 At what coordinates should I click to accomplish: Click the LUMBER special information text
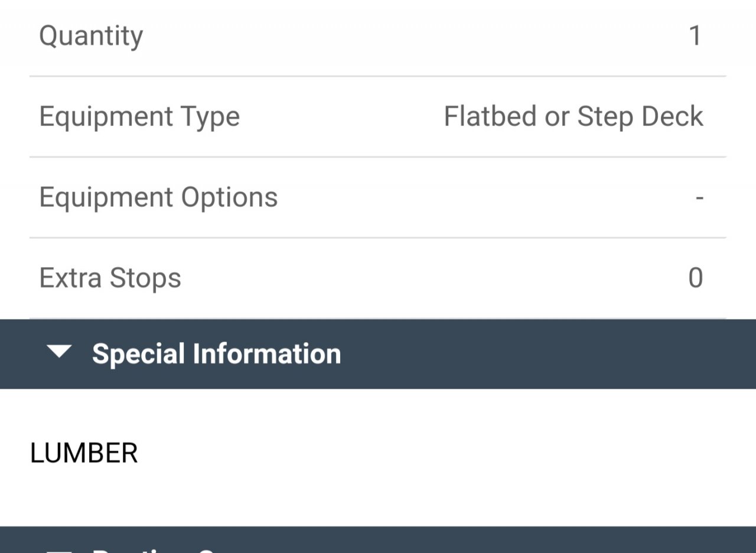pos(84,454)
